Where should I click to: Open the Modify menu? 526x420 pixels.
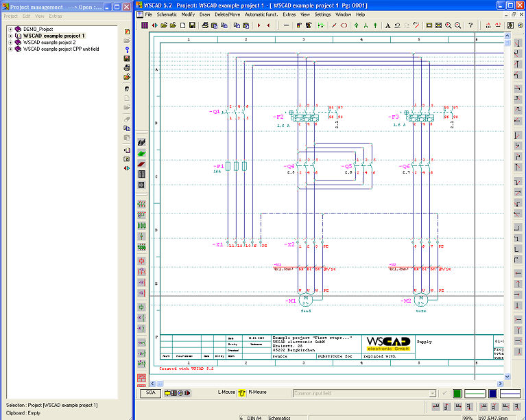188,14
